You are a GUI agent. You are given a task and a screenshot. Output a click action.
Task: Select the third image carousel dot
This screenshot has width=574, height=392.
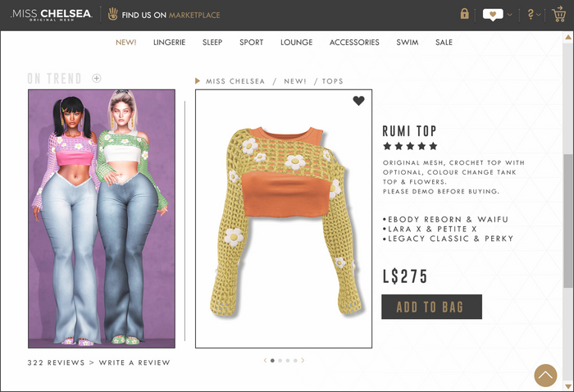click(x=288, y=361)
